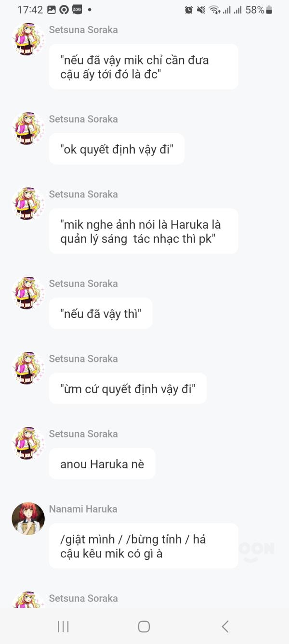Tap the message about "quản lý sáng tác nhạc"

click(x=143, y=231)
